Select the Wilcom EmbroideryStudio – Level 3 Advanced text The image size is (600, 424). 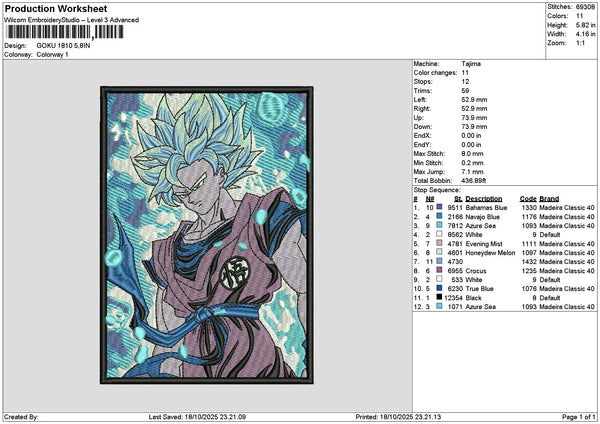72,20
